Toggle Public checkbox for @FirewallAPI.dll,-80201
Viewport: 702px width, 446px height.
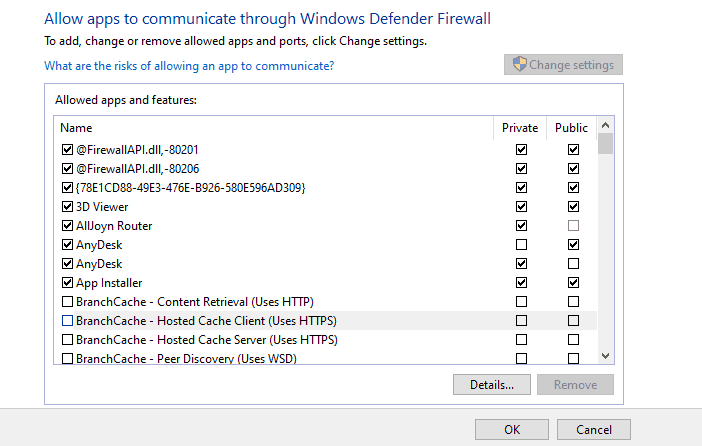click(573, 150)
